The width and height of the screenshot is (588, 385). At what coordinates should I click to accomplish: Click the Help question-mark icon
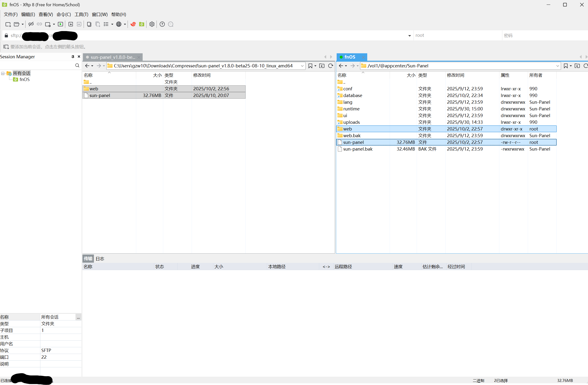[162, 24]
